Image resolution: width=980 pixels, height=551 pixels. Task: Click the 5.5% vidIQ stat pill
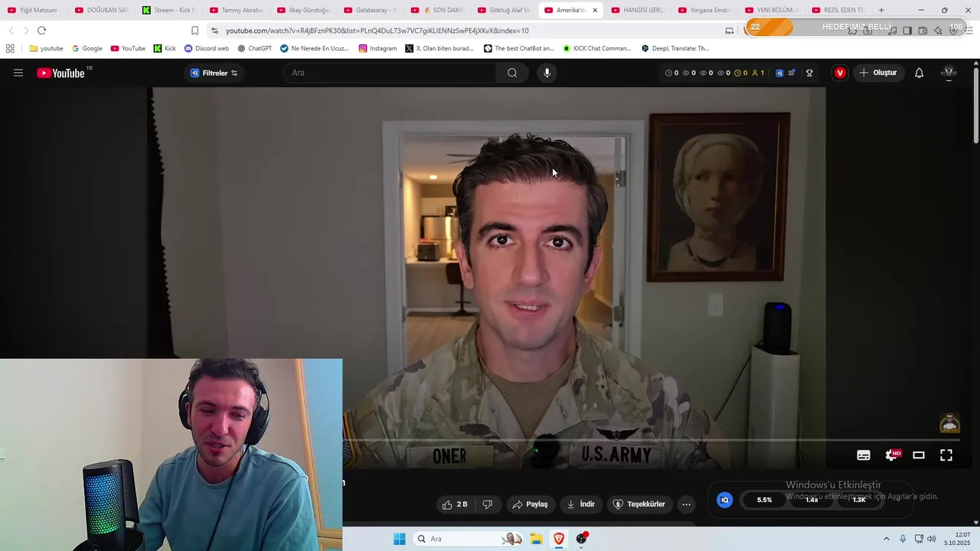pyautogui.click(x=764, y=500)
